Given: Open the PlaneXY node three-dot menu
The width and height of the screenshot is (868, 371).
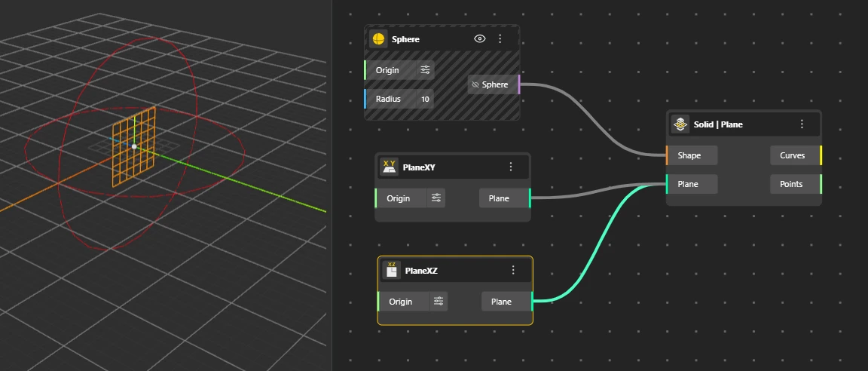Looking at the screenshot, I should tap(511, 167).
